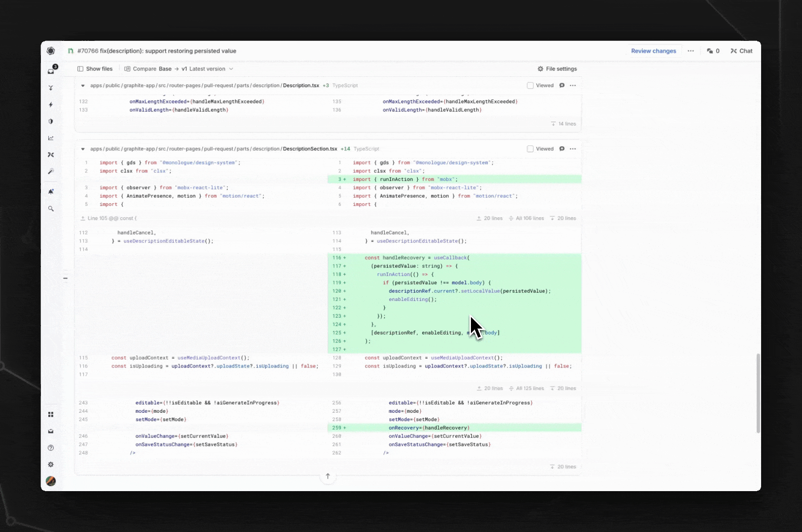The image size is (802, 532).
Task: Click the lightning bolt sidebar icon
Action: (x=51, y=104)
